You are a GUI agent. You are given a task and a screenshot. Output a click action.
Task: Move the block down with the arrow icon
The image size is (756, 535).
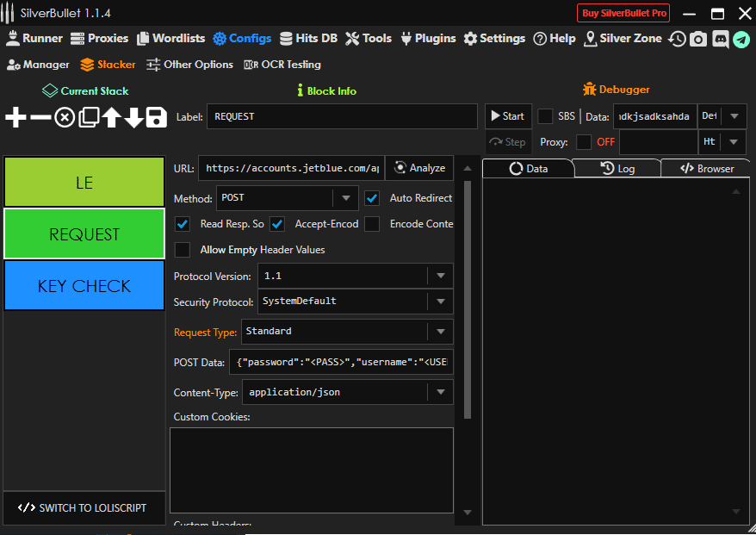[x=133, y=118]
